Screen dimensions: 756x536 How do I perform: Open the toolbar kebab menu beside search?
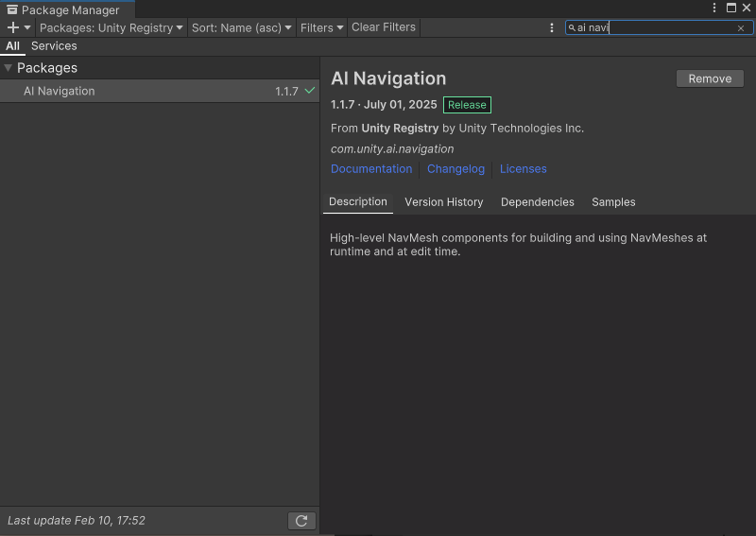coord(552,27)
